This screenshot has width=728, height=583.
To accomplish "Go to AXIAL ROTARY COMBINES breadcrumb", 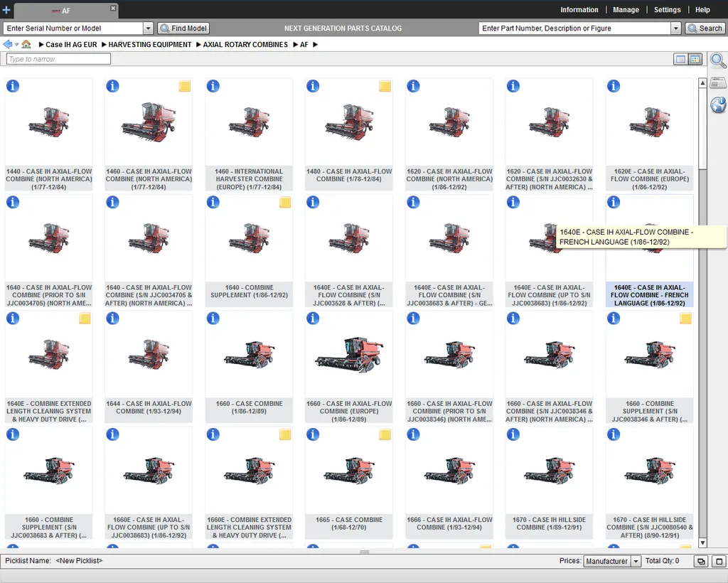I will (x=245, y=45).
